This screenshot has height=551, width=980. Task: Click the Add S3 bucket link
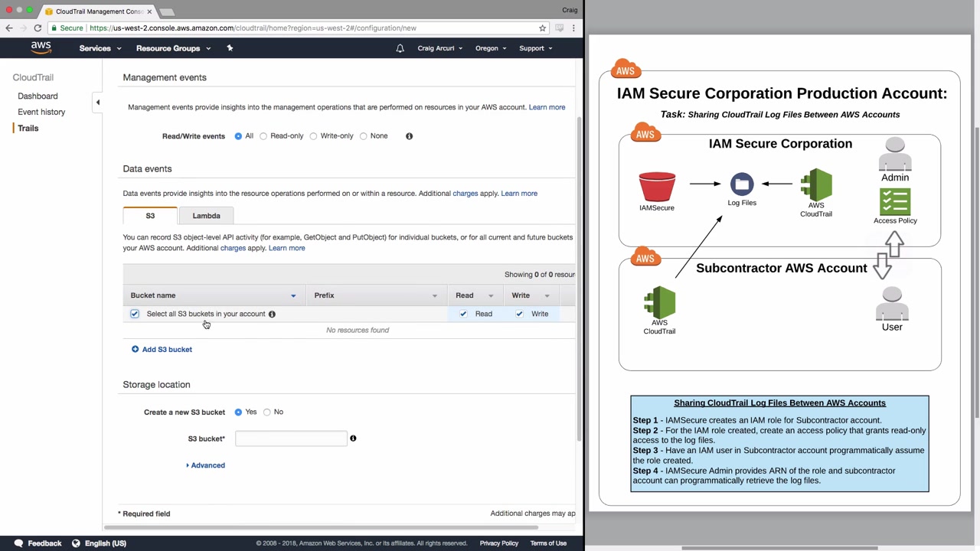pos(167,350)
